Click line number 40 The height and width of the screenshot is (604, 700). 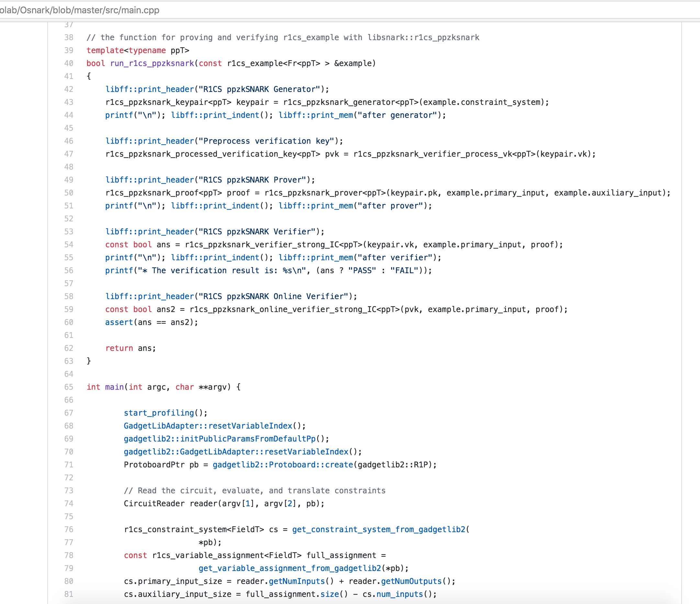point(69,63)
